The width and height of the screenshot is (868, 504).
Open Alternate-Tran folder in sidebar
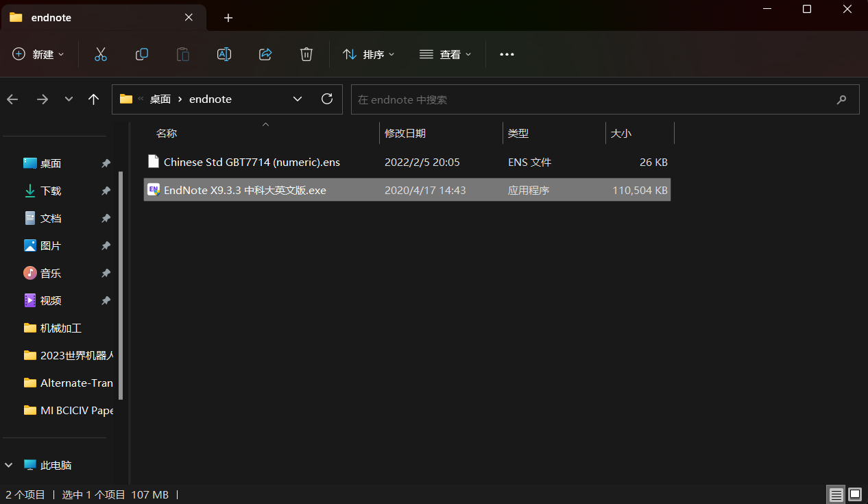(68, 383)
